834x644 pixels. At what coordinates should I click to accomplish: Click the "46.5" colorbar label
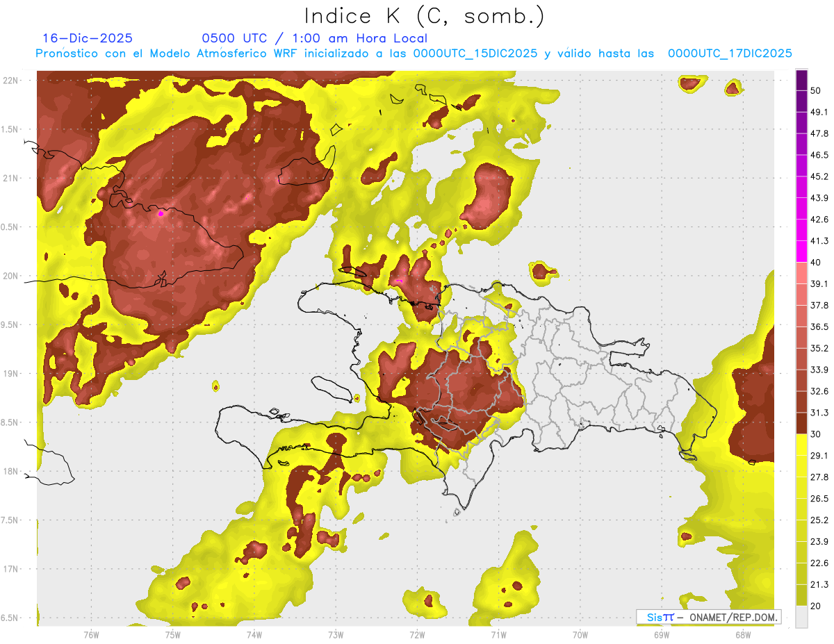pyautogui.click(x=819, y=155)
